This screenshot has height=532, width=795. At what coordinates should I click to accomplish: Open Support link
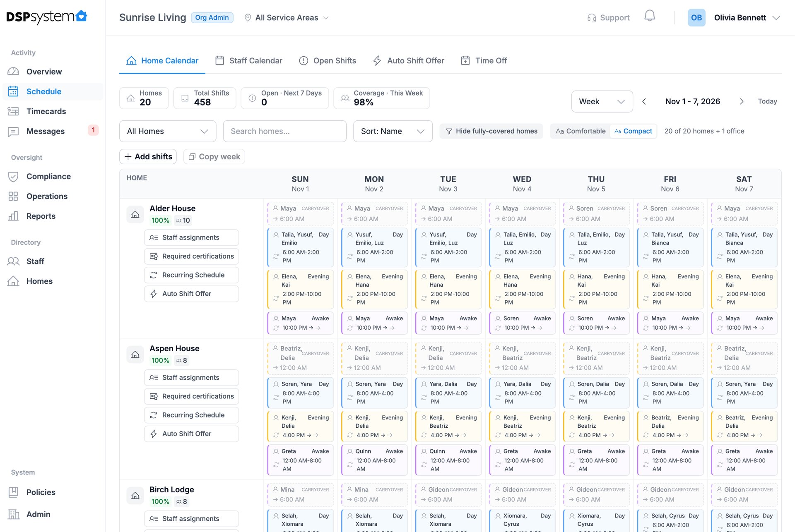[608, 18]
